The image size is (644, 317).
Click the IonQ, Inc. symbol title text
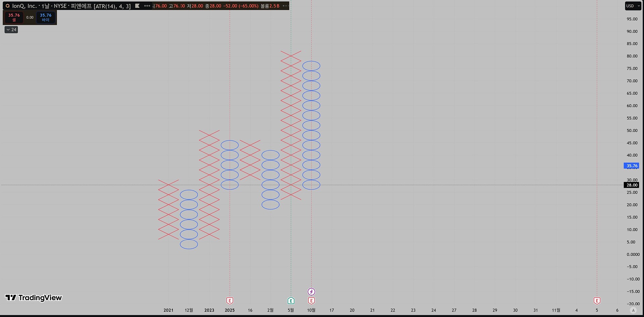point(24,6)
